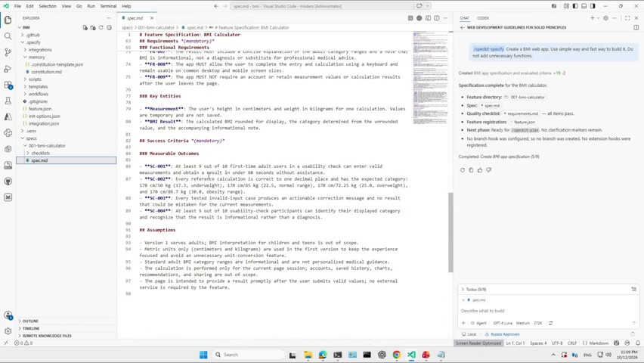The width and height of the screenshot is (644, 363).
Task: Customize layout from title bar
Action: point(566,6)
